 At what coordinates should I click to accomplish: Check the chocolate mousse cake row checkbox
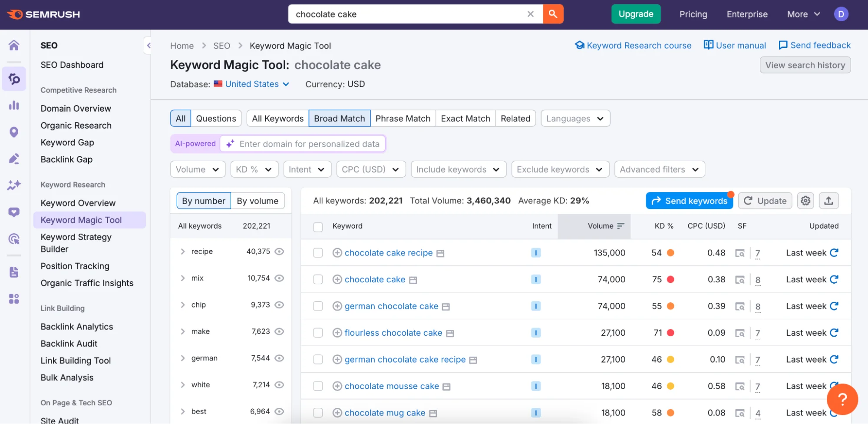[318, 386]
